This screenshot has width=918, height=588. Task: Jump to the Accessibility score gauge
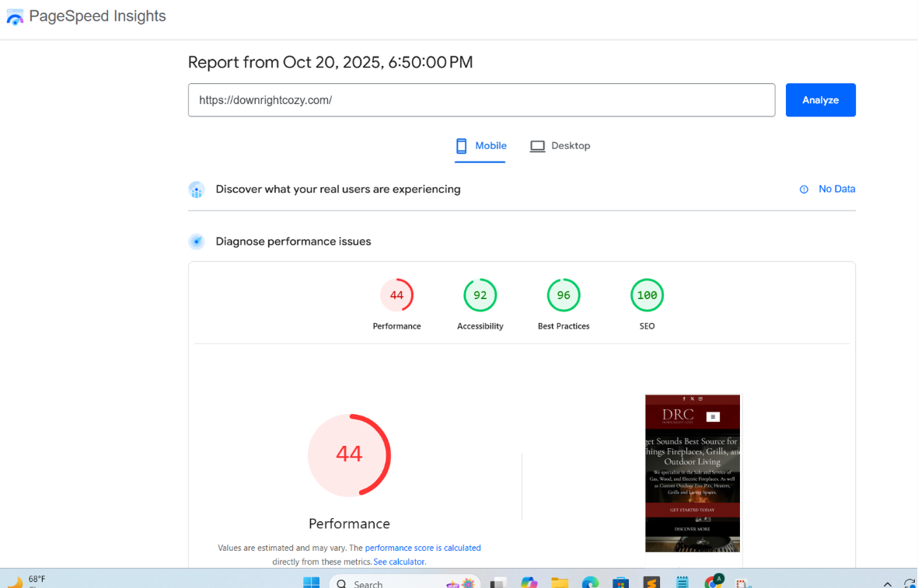tap(480, 295)
